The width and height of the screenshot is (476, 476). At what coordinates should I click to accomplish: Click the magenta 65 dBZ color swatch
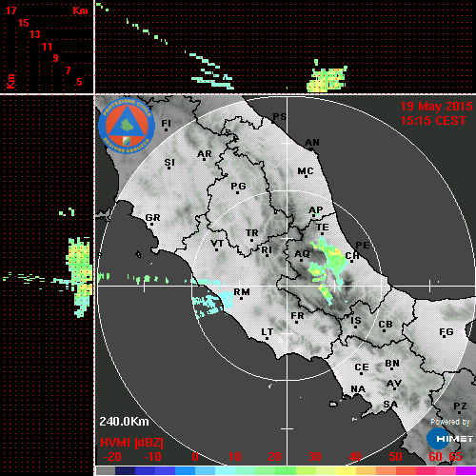click(x=466, y=470)
